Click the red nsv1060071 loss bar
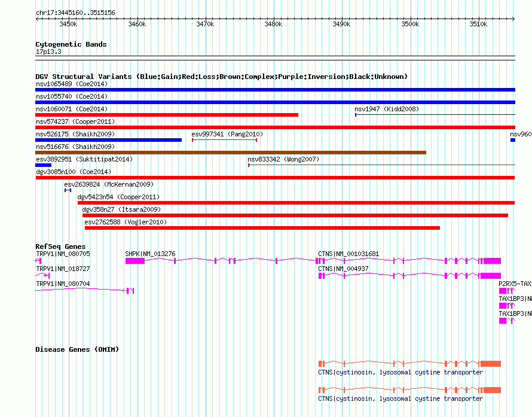The image size is (532, 417). [x=167, y=115]
